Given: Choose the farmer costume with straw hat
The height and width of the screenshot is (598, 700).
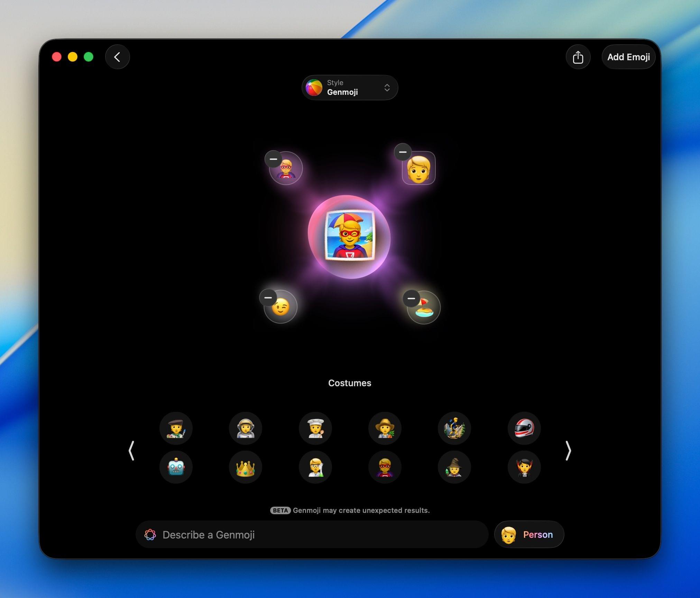Looking at the screenshot, I should [x=385, y=428].
